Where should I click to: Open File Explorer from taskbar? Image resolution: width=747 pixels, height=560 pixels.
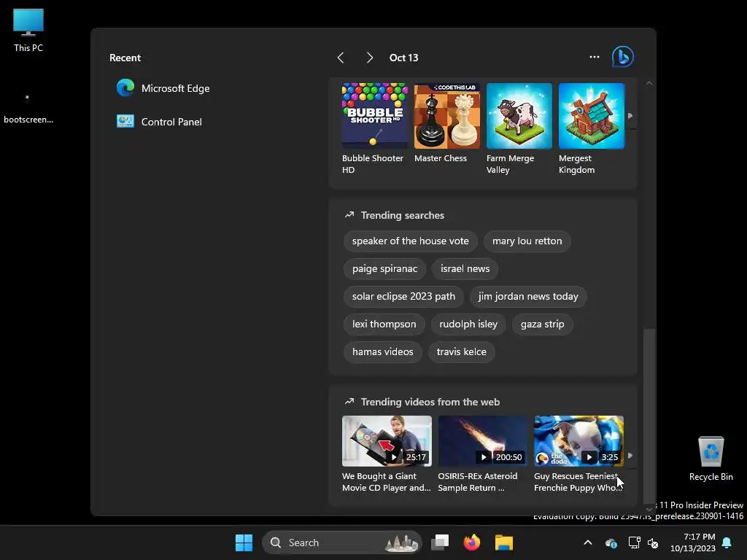click(503, 542)
